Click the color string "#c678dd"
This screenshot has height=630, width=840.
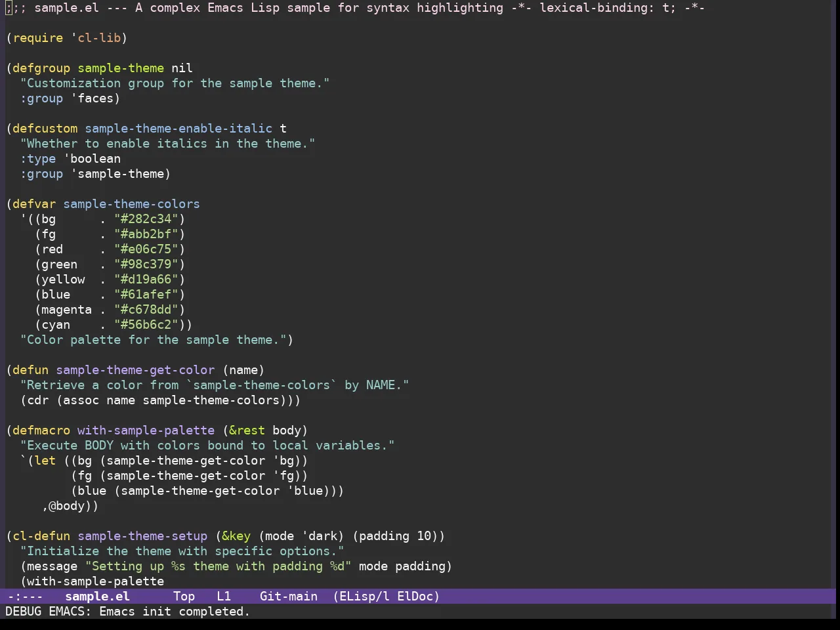coord(146,309)
